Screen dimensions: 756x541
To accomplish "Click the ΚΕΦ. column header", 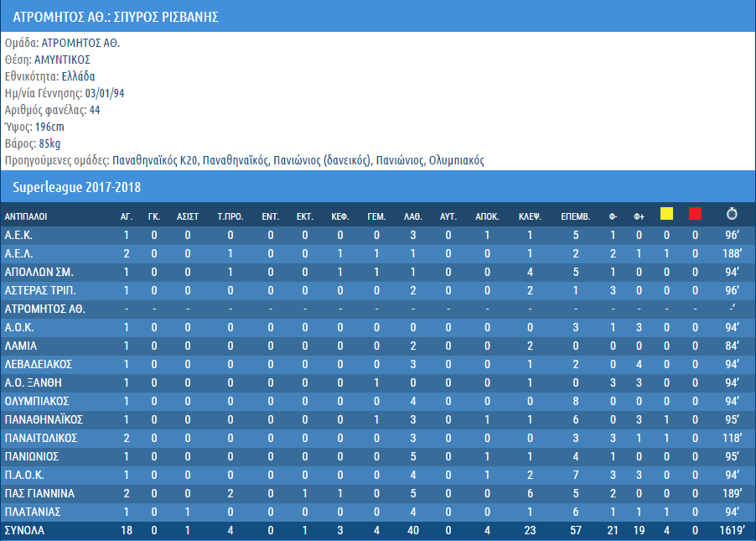I will [340, 216].
